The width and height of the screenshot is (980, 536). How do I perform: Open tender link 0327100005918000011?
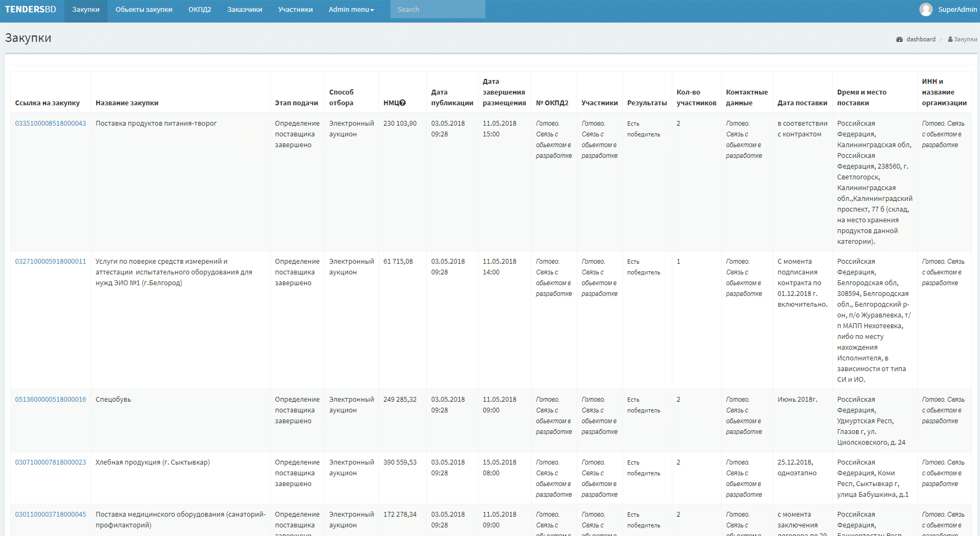click(50, 262)
